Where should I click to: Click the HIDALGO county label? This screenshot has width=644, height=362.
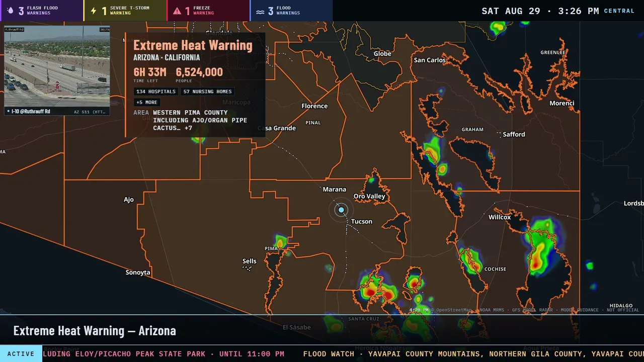(x=621, y=306)
